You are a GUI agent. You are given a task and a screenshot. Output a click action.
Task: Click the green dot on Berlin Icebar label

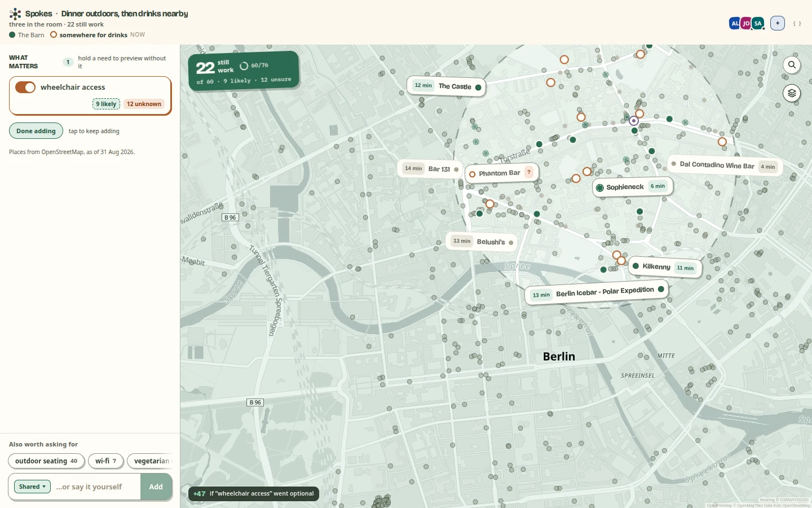[x=661, y=290]
